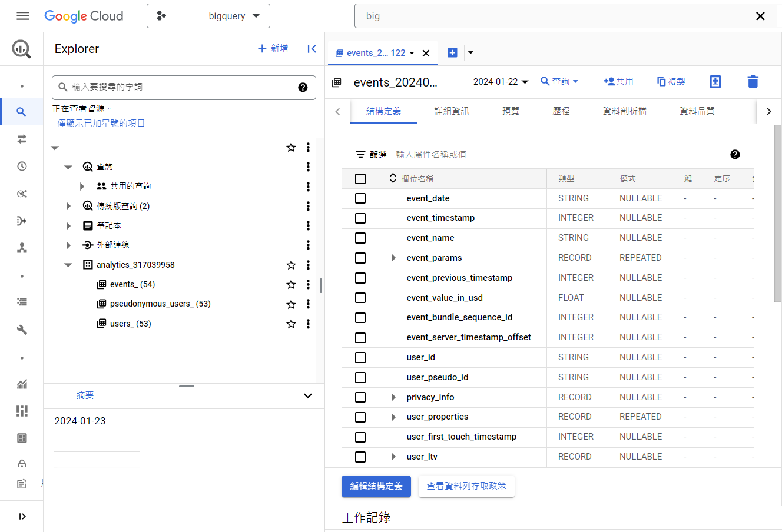Open the bigquery project picker dropdown
782x532 pixels.
208,16
